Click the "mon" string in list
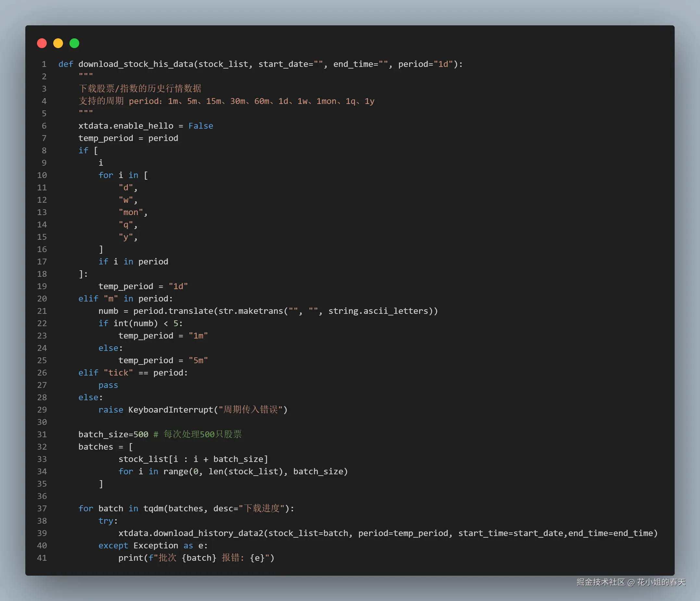The width and height of the screenshot is (700, 601). coord(131,212)
